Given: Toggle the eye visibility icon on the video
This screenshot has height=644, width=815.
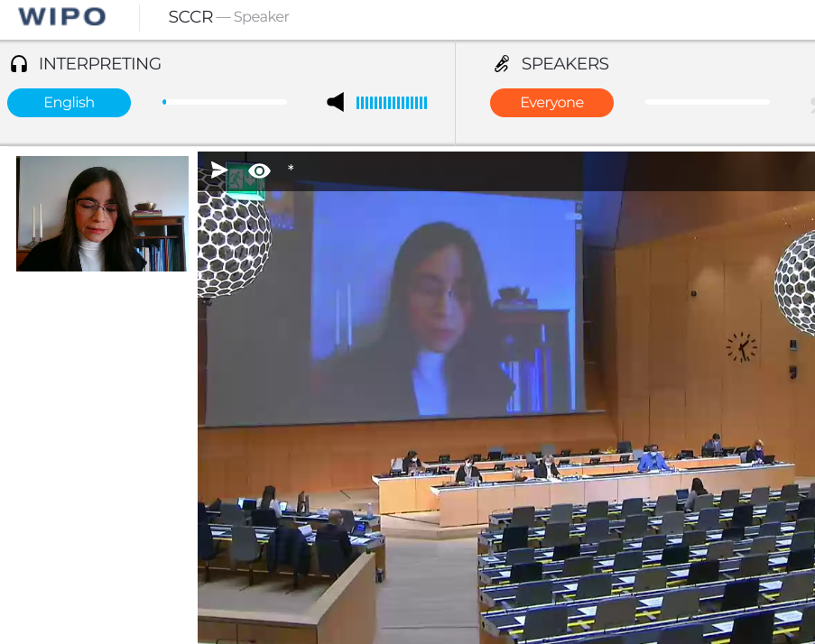Looking at the screenshot, I should [x=259, y=170].
